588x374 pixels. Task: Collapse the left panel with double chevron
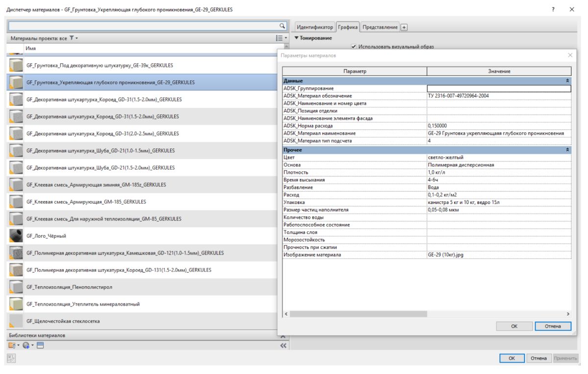pyautogui.click(x=283, y=346)
